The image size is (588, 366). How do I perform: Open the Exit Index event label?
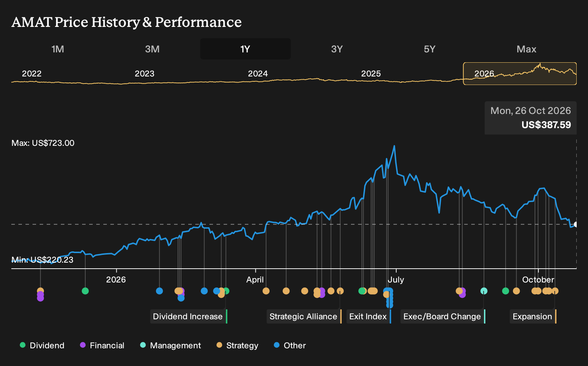click(369, 316)
